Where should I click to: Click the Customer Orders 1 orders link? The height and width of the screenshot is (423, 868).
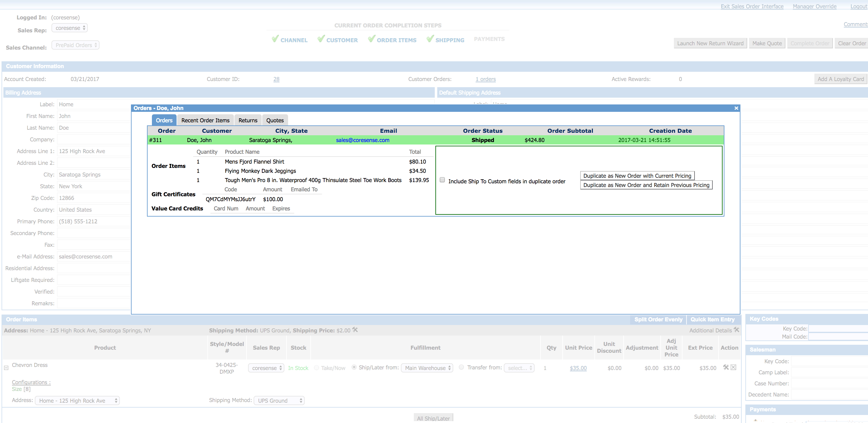click(486, 79)
